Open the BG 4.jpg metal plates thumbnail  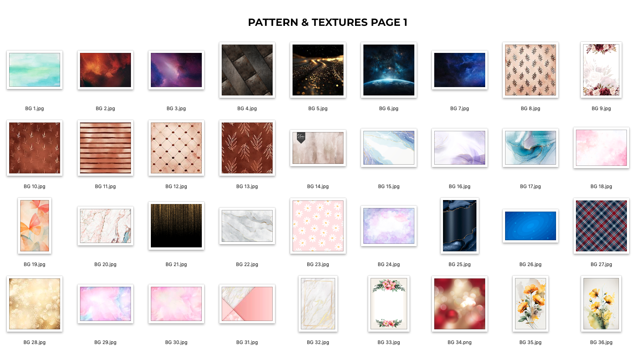coord(247,70)
